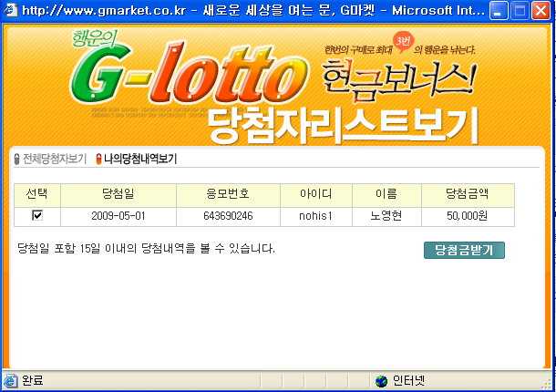Viewport: 556px width, 392px height.
Task: Click the 아이디 column header
Action: point(316,195)
